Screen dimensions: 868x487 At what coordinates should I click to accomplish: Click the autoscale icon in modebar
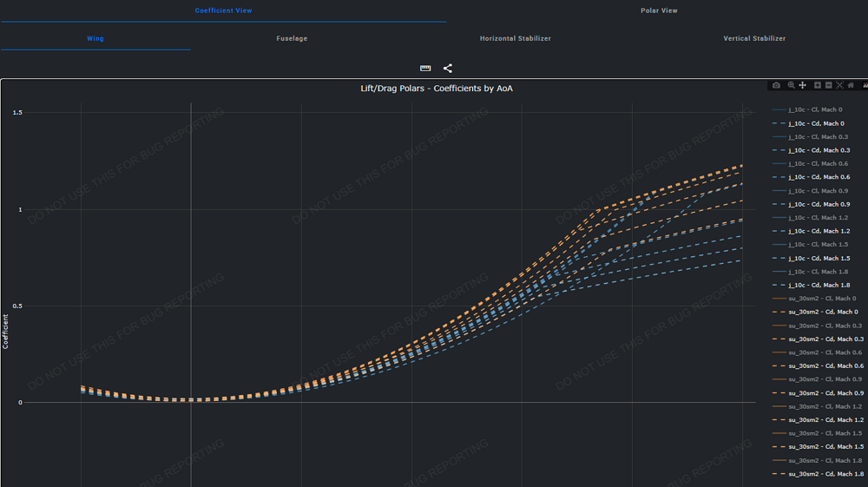click(x=839, y=85)
